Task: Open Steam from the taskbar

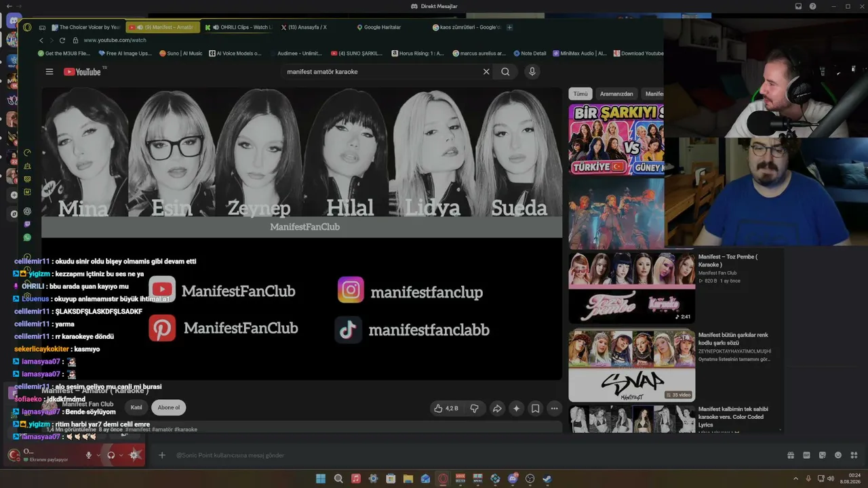Action: 547,479
